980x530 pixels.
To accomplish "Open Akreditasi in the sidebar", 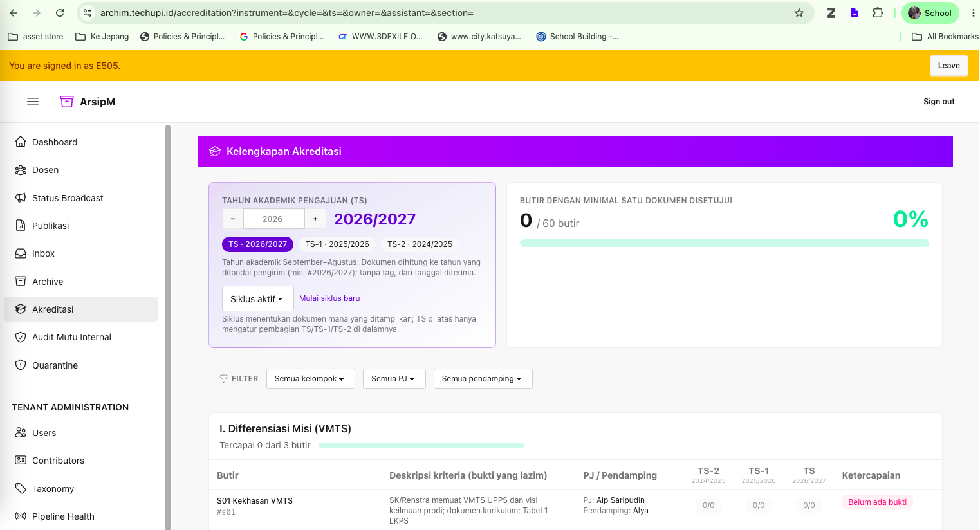I will coord(81,309).
